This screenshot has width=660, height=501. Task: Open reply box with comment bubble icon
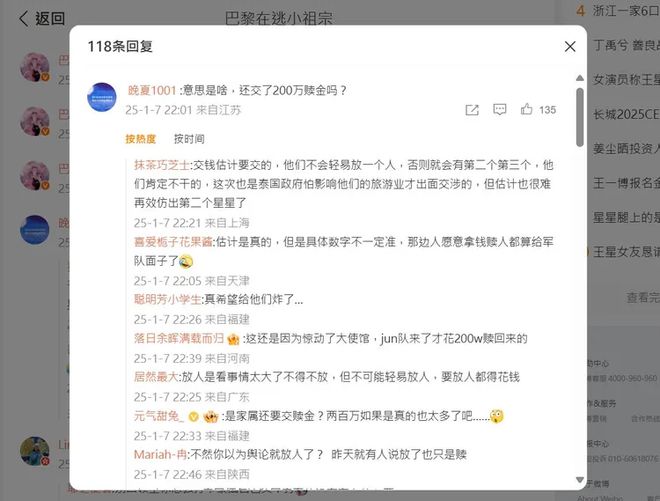500,110
